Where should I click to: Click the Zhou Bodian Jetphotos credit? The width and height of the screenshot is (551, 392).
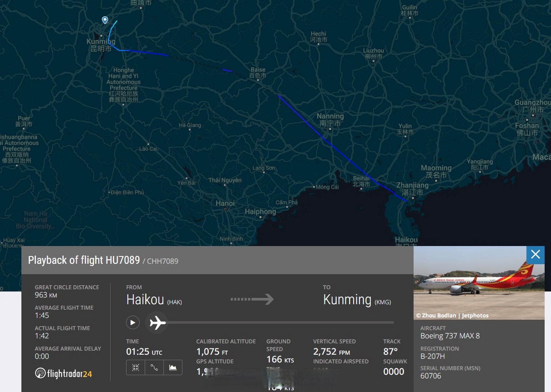452,315
